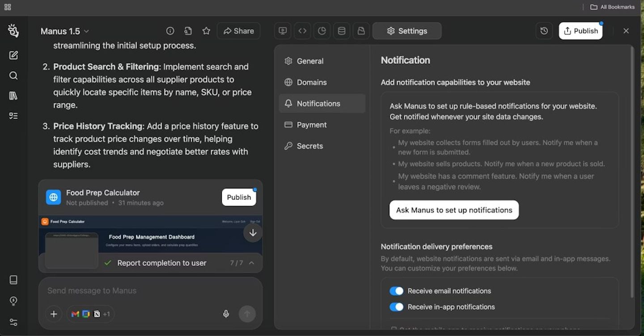
Task: Star this chat as favorite
Action: point(206,31)
